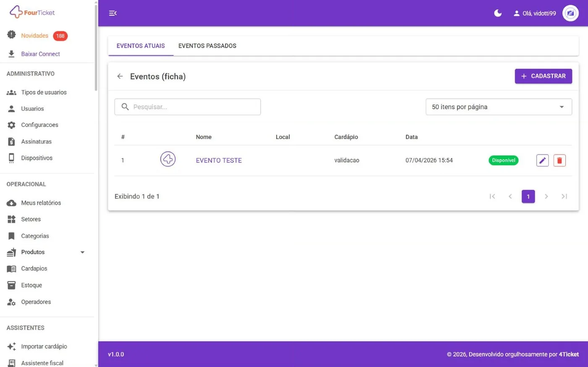Delete EVENTO TESTE with trash icon

click(x=559, y=160)
